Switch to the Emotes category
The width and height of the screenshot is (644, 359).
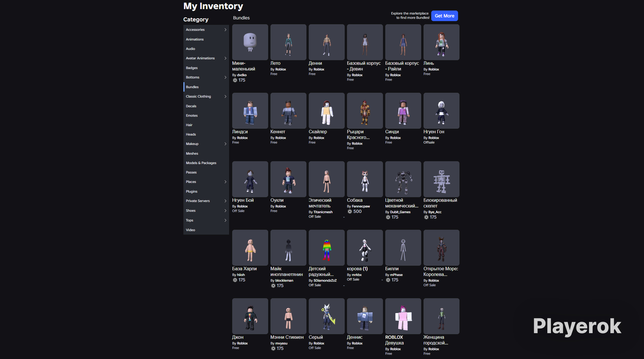(x=206, y=116)
